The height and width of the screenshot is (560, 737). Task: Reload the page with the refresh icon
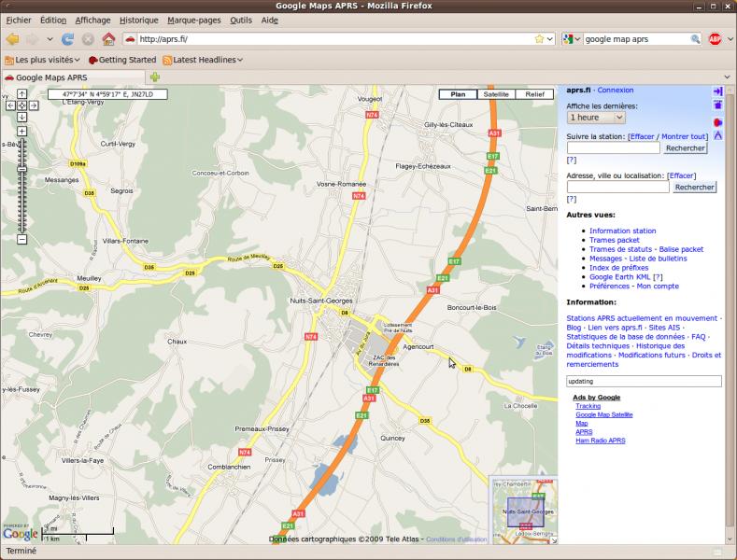[x=67, y=39]
